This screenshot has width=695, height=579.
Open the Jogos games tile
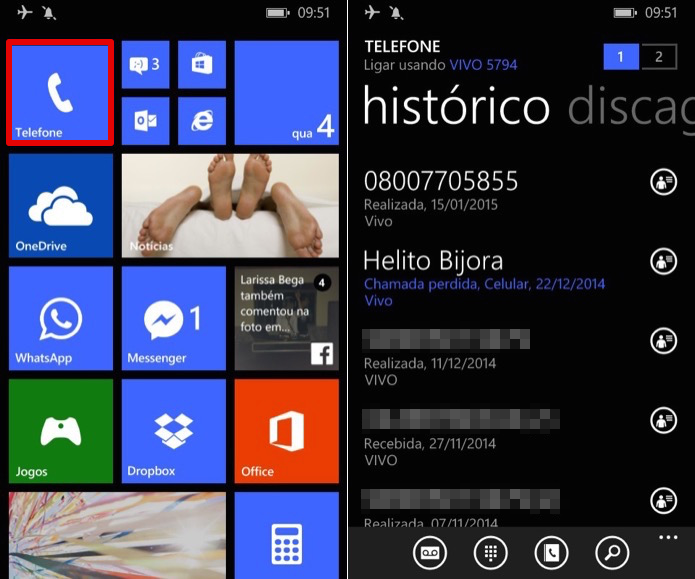tap(61, 431)
